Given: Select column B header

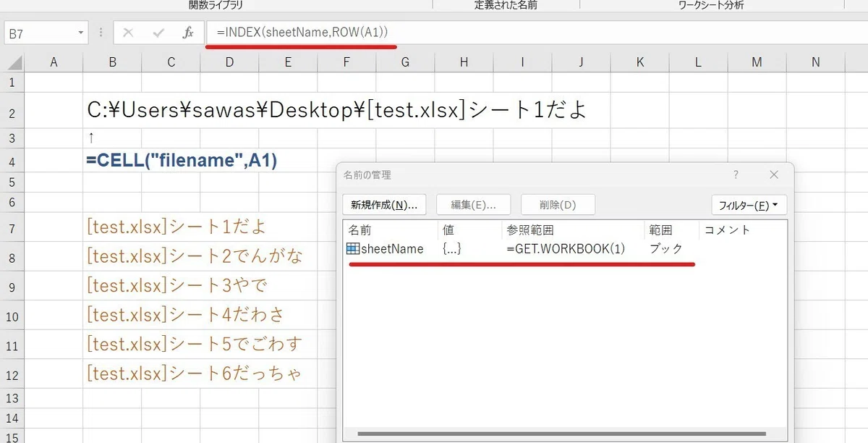Looking at the screenshot, I should [112, 62].
